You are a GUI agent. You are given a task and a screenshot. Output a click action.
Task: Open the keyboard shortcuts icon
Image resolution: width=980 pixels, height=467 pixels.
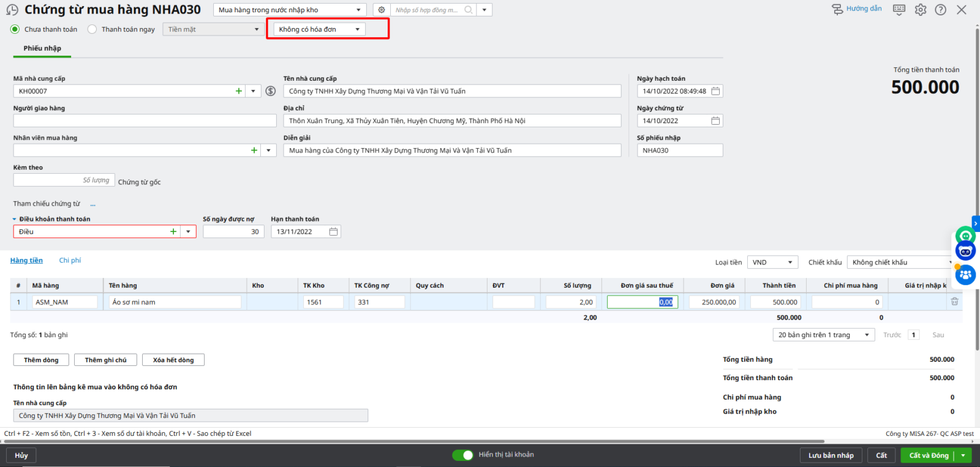899,10
